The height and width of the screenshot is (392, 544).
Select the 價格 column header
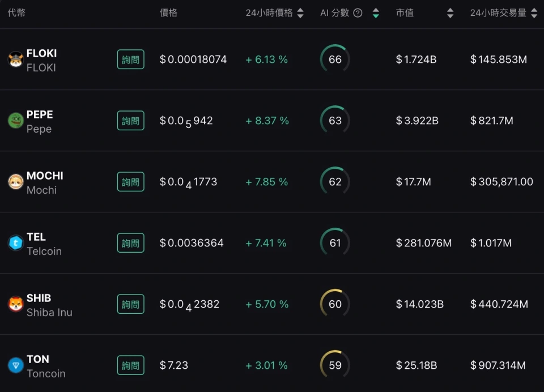coord(168,12)
